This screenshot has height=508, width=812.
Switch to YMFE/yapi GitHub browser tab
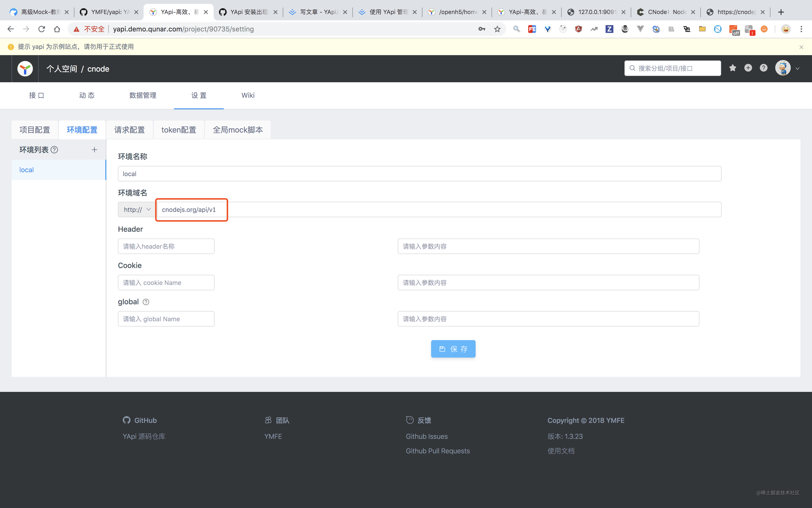(109, 12)
